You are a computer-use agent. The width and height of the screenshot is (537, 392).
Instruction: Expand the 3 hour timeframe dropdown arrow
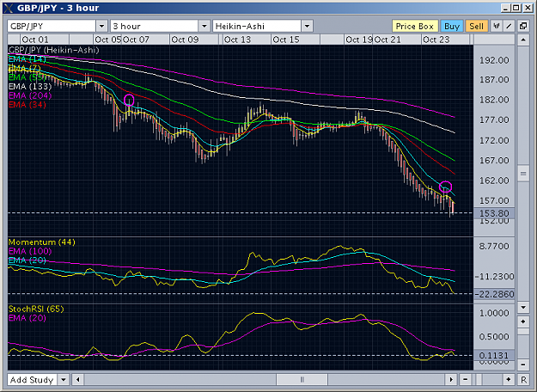204,26
